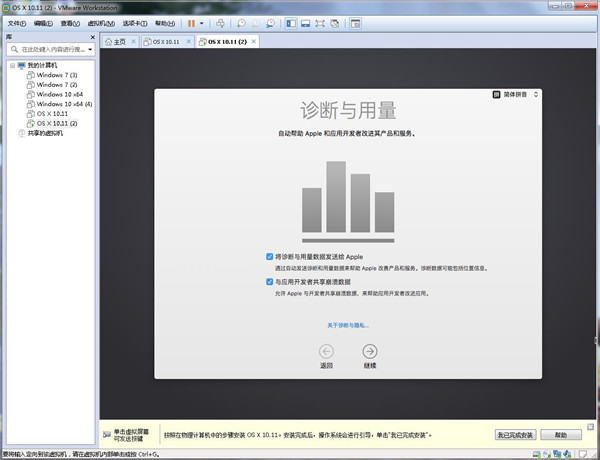Click the network adapter status bar icon
This screenshot has height=460, width=600.
click(x=557, y=454)
